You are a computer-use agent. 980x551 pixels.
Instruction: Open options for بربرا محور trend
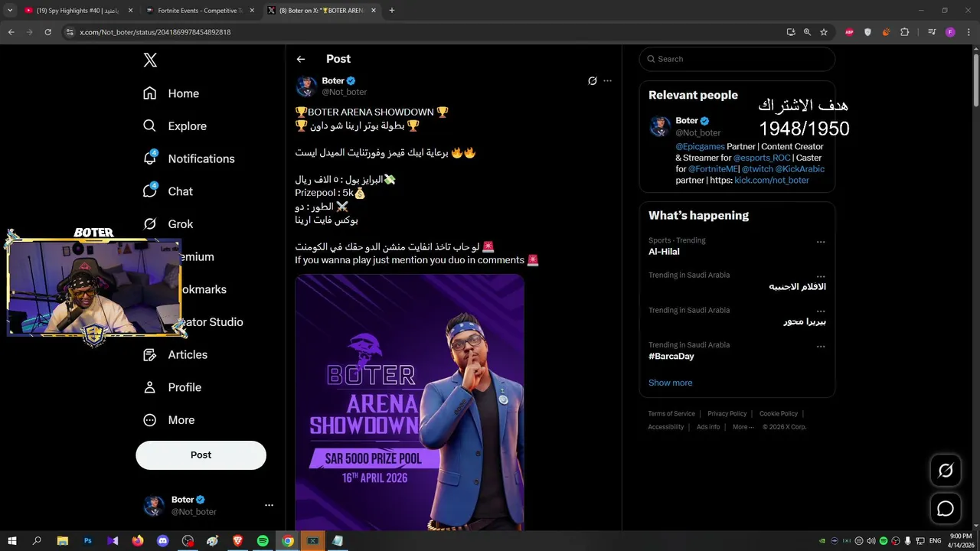click(x=821, y=311)
